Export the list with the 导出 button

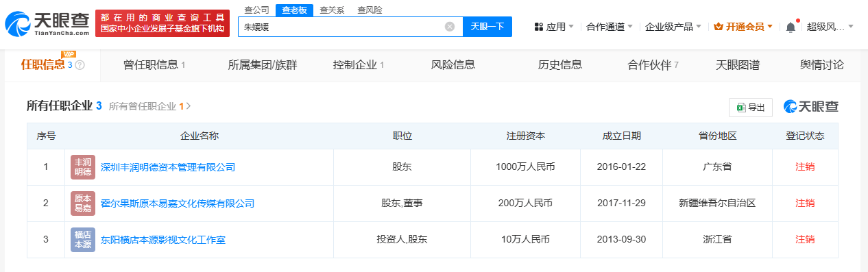(x=751, y=108)
